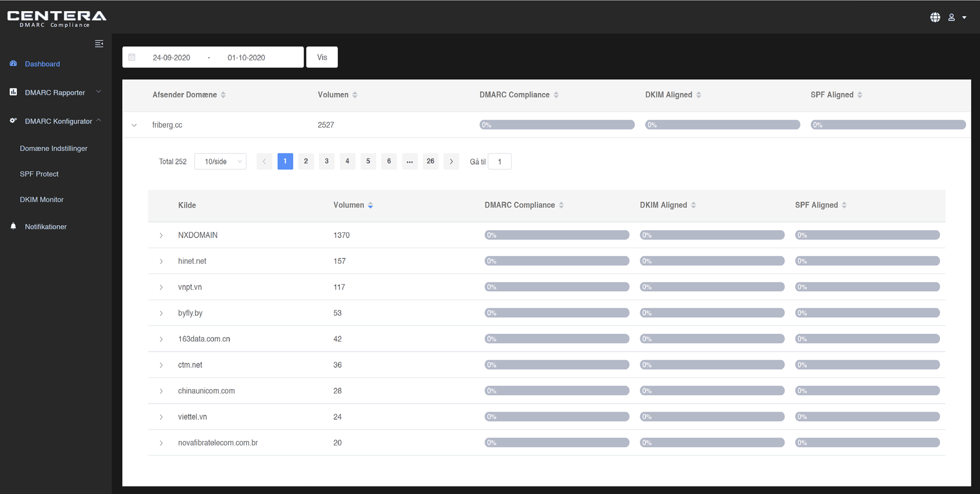The image size is (980, 494).
Task: Open the language globe icon
Action: click(935, 17)
